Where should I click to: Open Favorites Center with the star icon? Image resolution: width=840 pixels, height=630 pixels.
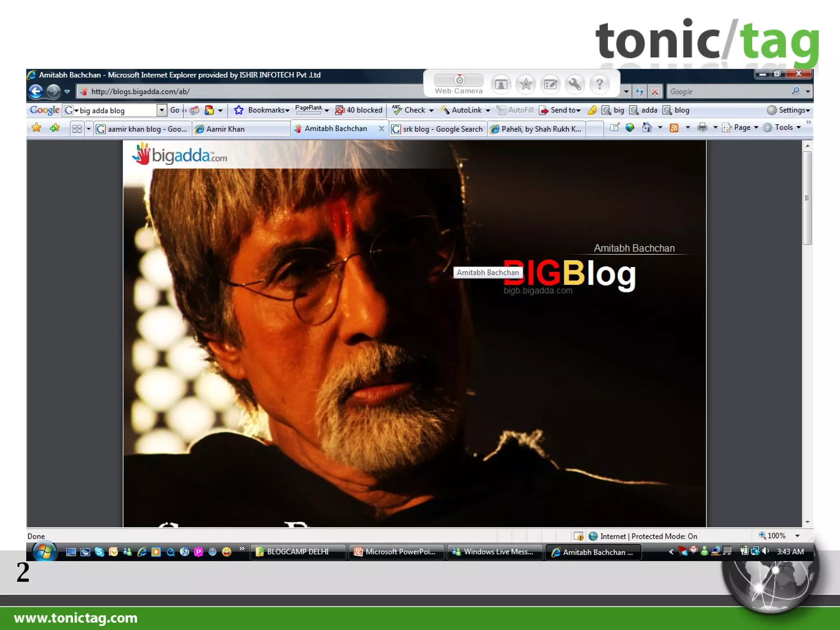click(x=37, y=128)
